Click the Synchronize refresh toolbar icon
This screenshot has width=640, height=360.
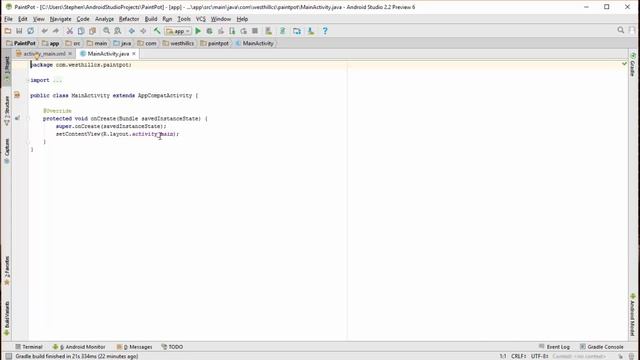pyautogui.click(x=31, y=31)
